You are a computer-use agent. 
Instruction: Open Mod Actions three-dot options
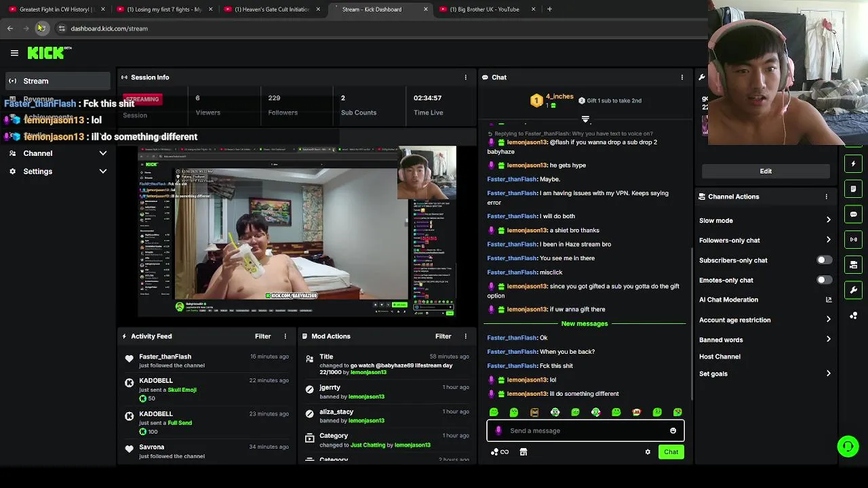point(465,336)
